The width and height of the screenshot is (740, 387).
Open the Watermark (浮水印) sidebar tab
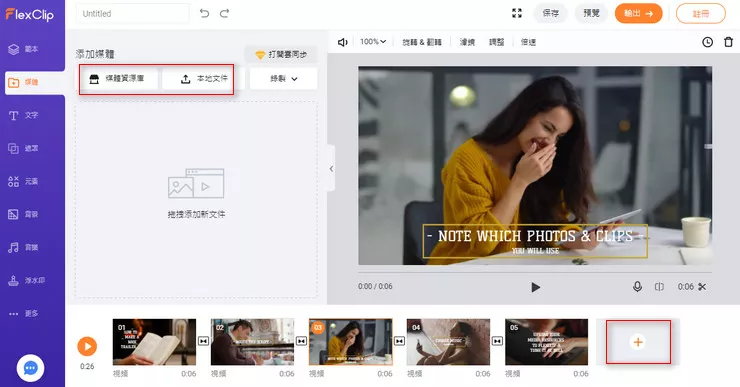[x=26, y=280]
